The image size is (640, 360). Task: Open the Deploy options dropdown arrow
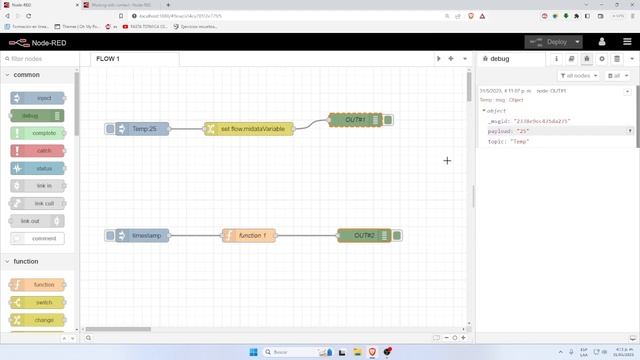tap(578, 42)
